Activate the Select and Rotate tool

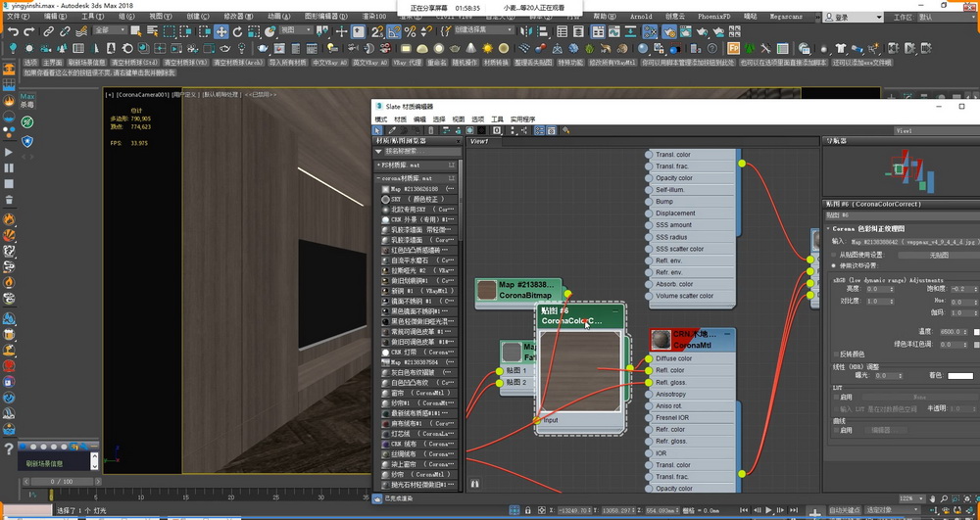[237, 31]
